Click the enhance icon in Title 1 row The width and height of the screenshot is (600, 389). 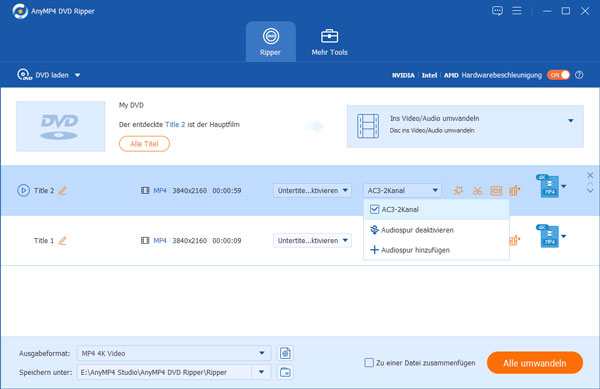coord(515,240)
